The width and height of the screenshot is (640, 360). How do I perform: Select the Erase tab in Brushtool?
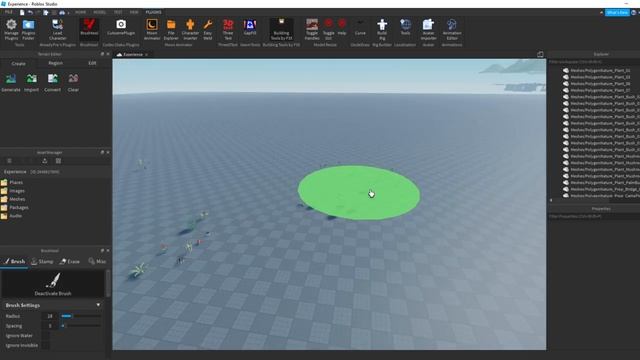pyautogui.click(x=70, y=262)
